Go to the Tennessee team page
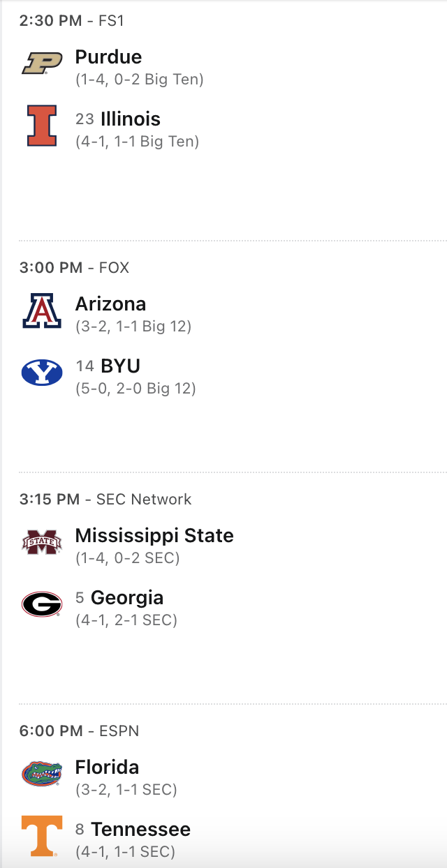 tap(140, 830)
